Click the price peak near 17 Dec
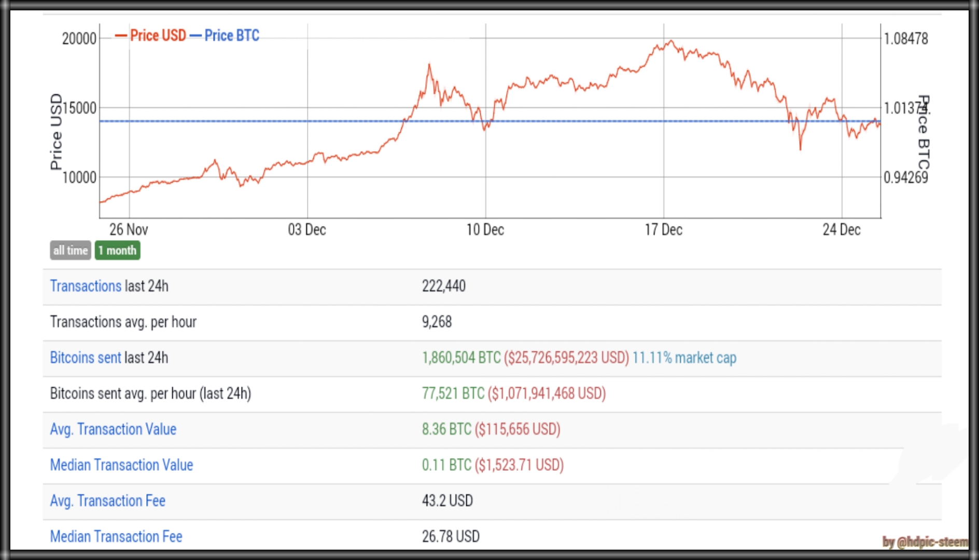The width and height of the screenshot is (979, 560). [x=671, y=41]
